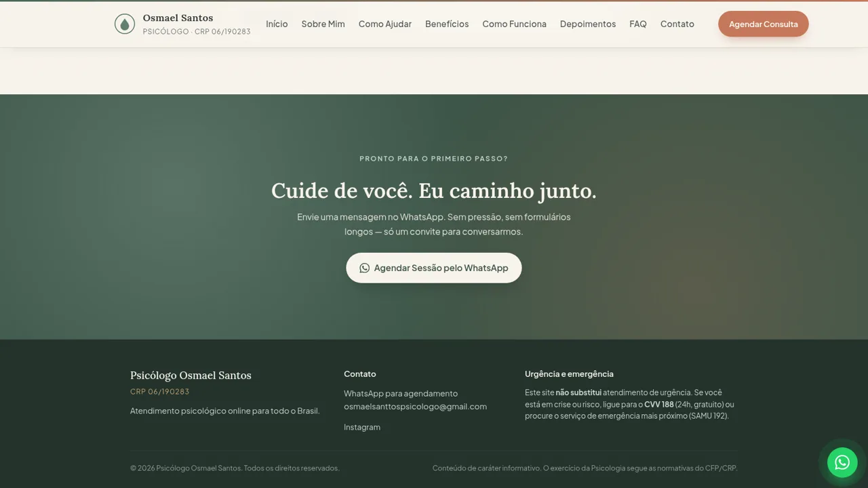The height and width of the screenshot is (488, 868).
Task: Go to Contato in header menu
Action: tap(677, 24)
